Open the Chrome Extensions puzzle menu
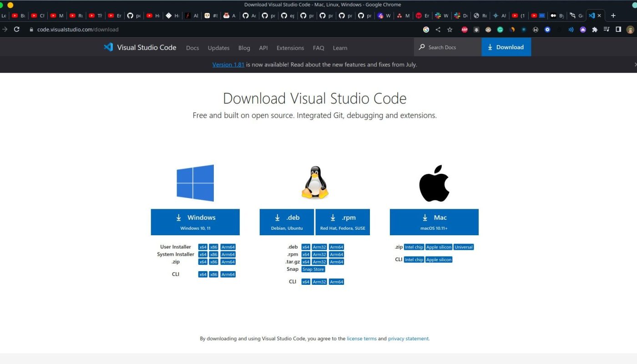This screenshot has height=364, width=637. pos(595,30)
